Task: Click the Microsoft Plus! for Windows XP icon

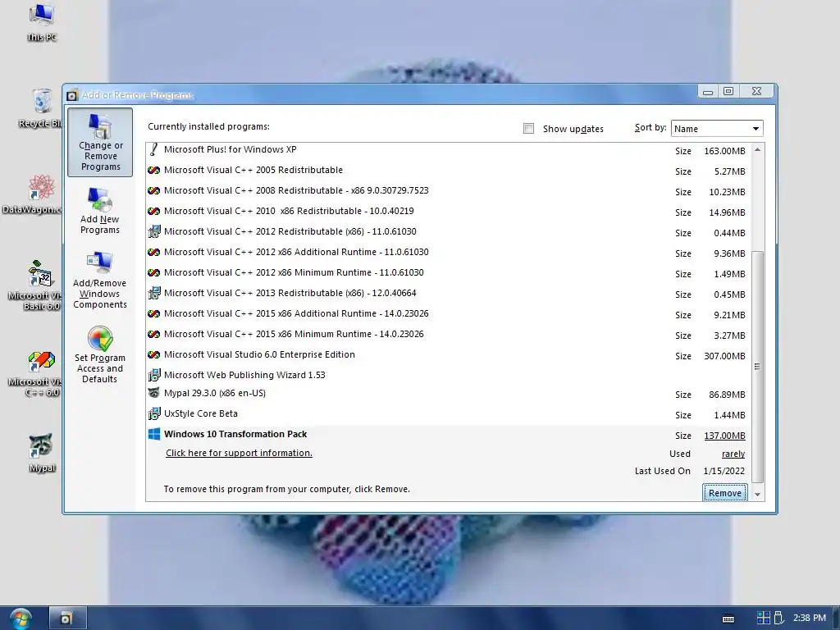Action: pyautogui.click(x=153, y=149)
